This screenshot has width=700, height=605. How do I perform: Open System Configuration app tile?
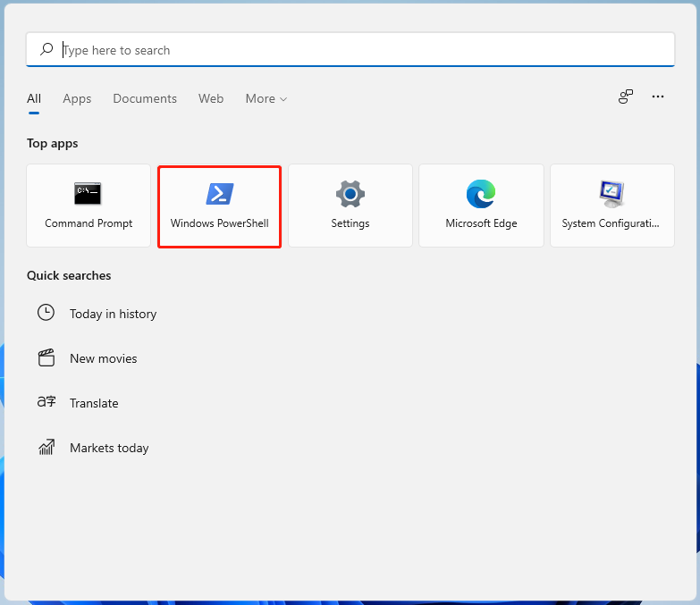(612, 206)
